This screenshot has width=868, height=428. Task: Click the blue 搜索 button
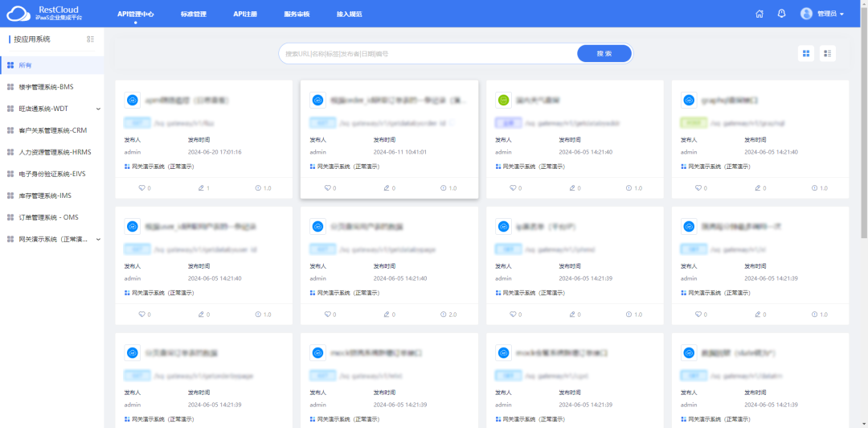(x=604, y=54)
